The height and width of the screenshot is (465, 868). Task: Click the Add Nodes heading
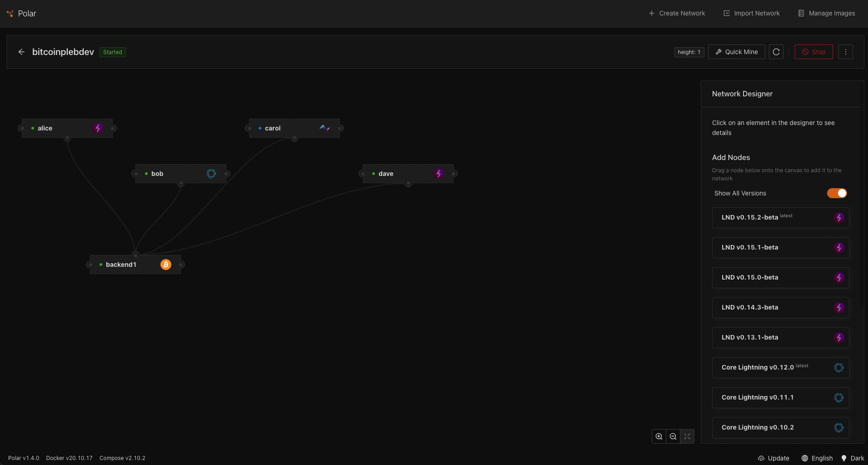click(x=731, y=157)
